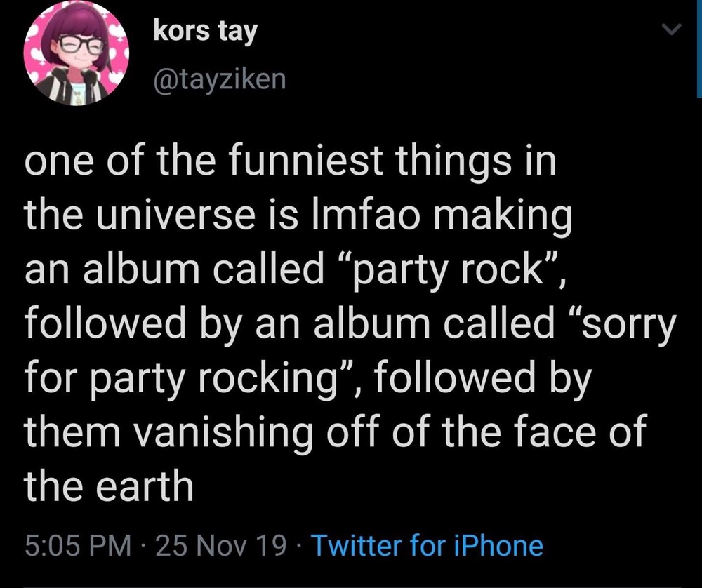Screen dimensions: 702x588
Task: Click the @tayziken handle
Action: pyautogui.click(x=219, y=79)
